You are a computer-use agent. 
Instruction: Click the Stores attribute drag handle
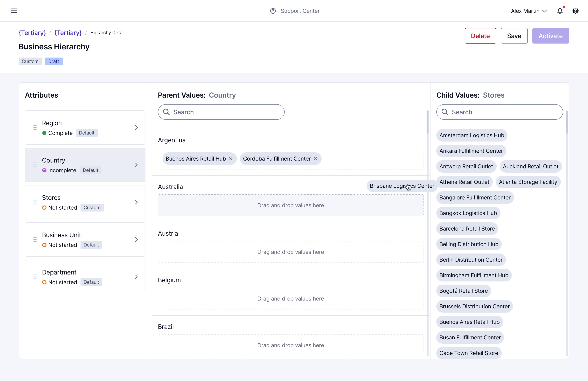coord(35,202)
